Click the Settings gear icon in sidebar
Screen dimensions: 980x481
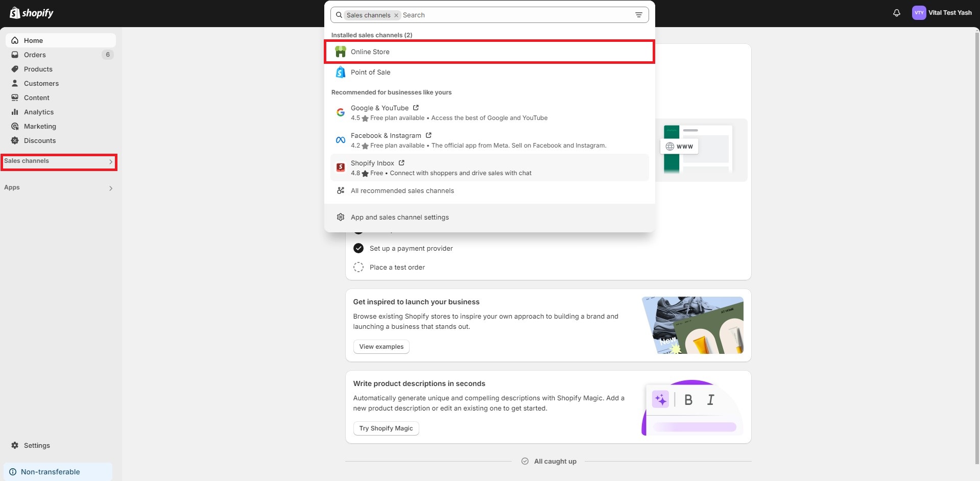pos(15,445)
